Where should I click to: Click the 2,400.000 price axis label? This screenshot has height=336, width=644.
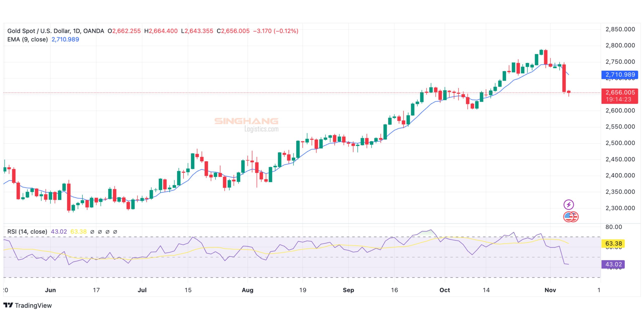click(620, 176)
